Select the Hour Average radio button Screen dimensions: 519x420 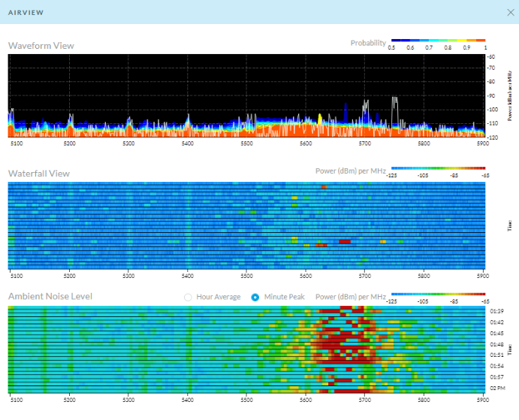(x=188, y=297)
